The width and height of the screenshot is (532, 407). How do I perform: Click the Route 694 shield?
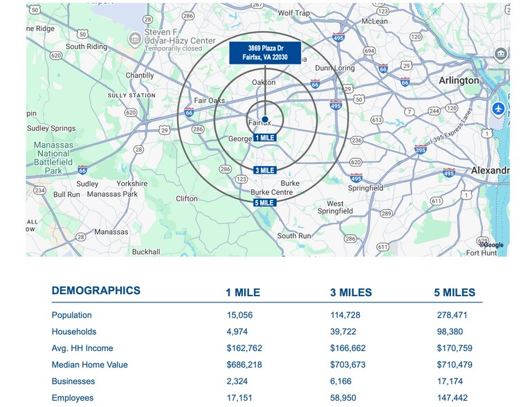[369, 51]
